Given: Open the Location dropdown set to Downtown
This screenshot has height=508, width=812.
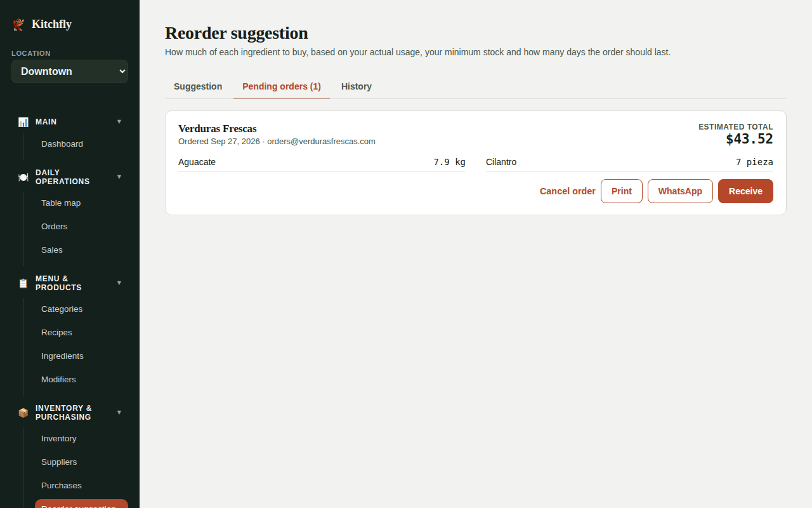Looking at the screenshot, I should click(70, 72).
